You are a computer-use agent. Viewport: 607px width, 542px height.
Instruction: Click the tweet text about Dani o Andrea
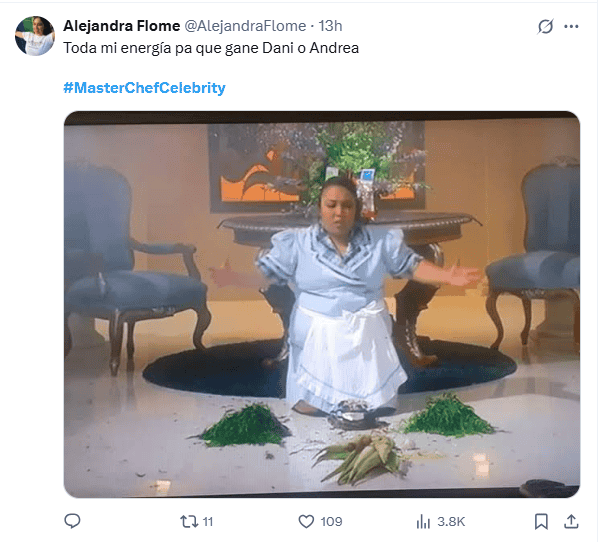[x=211, y=48]
